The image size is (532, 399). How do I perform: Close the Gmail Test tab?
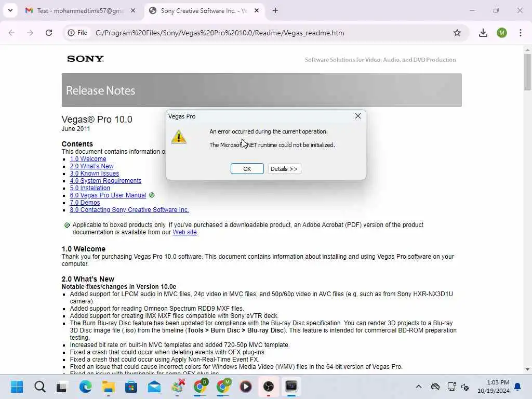pos(133,10)
